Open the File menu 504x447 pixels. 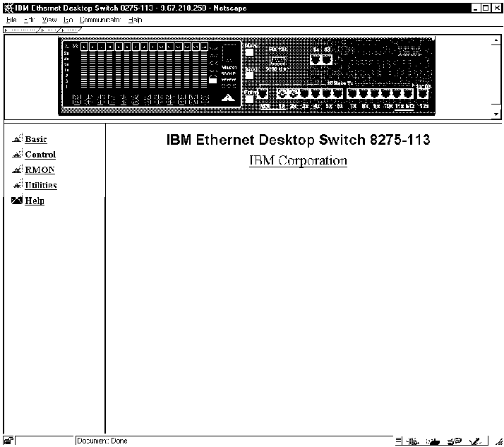(x=11, y=20)
